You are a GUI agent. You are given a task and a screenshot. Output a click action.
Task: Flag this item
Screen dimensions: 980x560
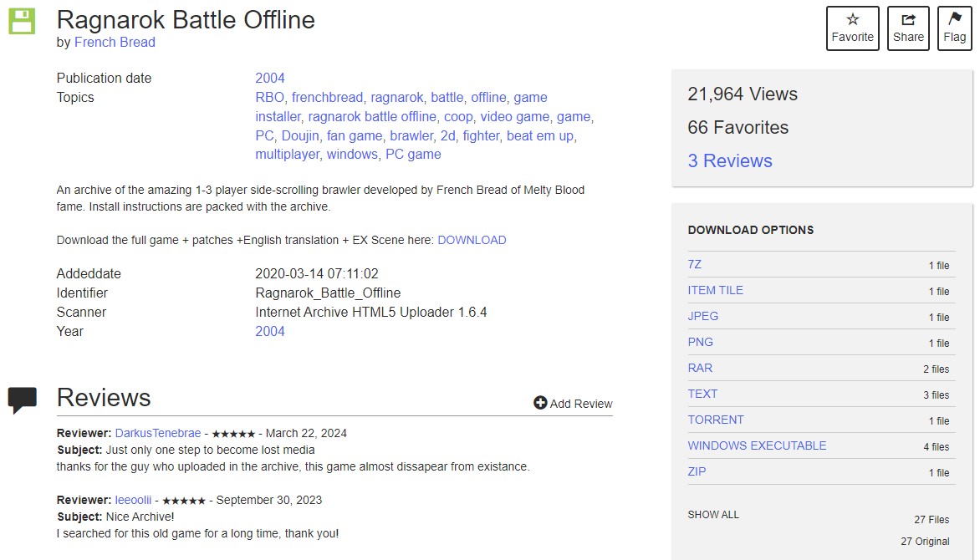coord(954,28)
